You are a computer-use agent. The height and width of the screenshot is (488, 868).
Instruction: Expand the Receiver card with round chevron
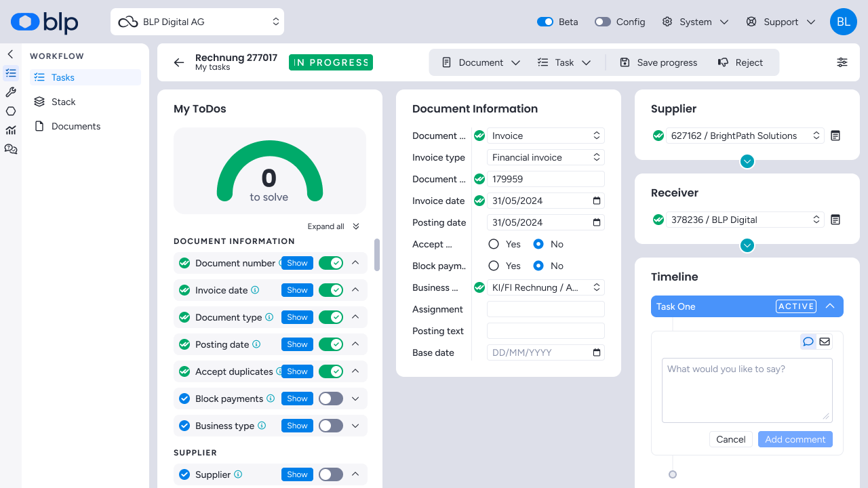(747, 245)
